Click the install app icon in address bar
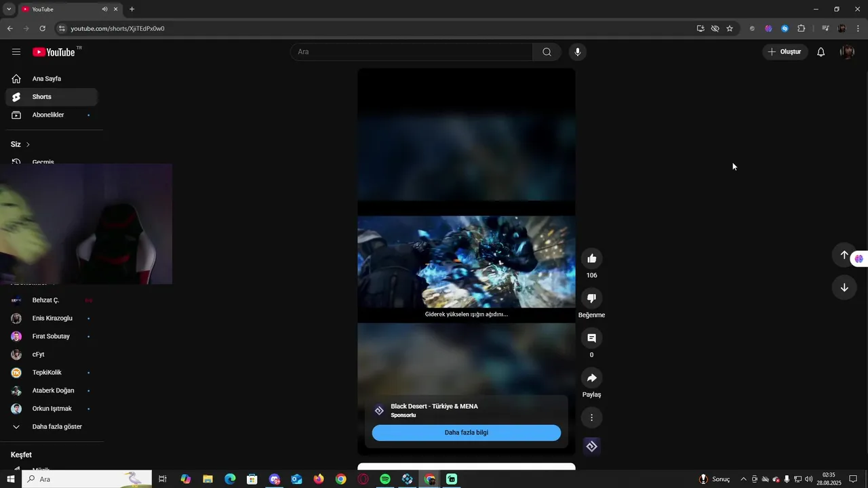The width and height of the screenshot is (868, 488). [x=701, y=28]
